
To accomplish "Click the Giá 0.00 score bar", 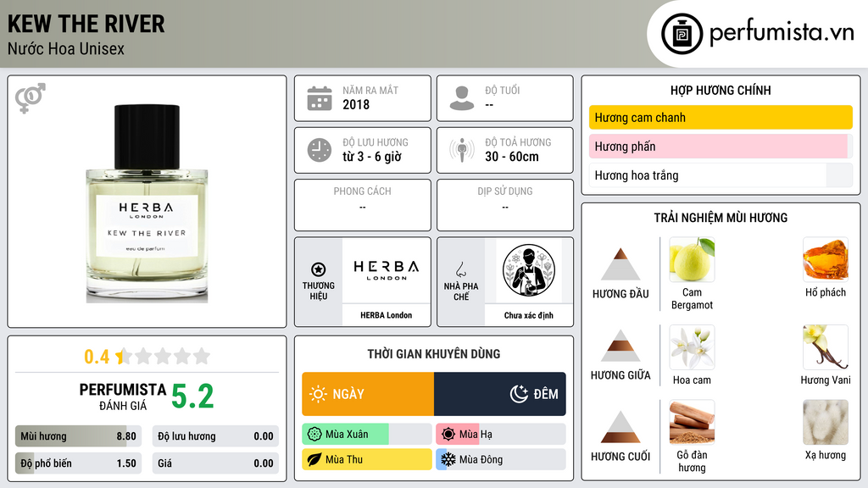I will click(x=215, y=463).
